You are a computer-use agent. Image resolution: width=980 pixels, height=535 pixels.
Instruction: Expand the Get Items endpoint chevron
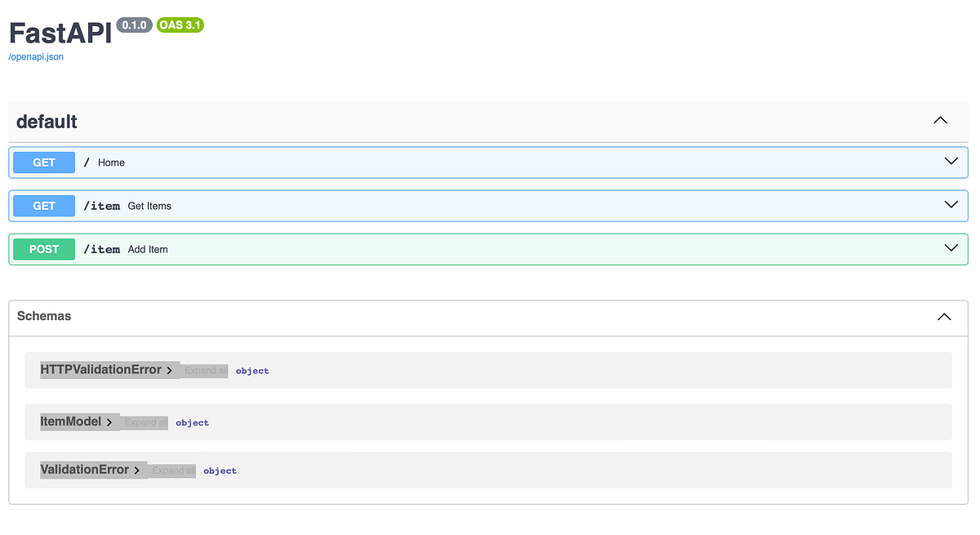tap(951, 205)
